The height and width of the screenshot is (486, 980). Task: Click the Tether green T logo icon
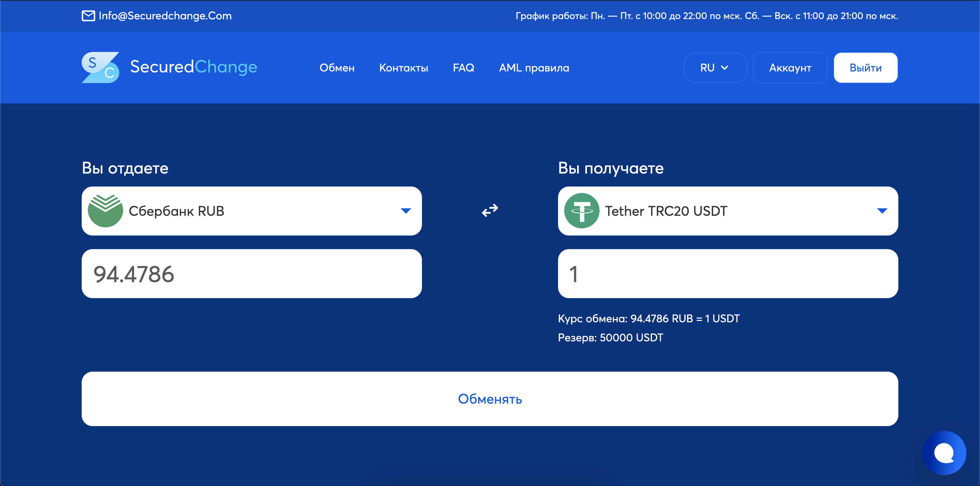coord(581,210)
